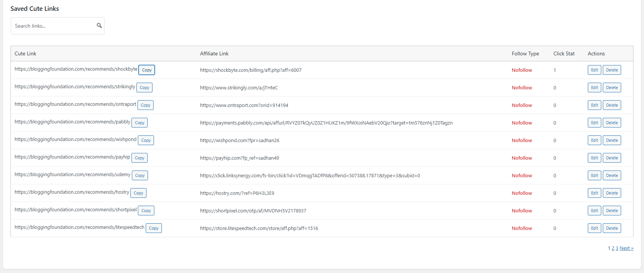The image size is (644, 273).
Task: Edit the ontraport link entry
Action: tap(594, 105)
